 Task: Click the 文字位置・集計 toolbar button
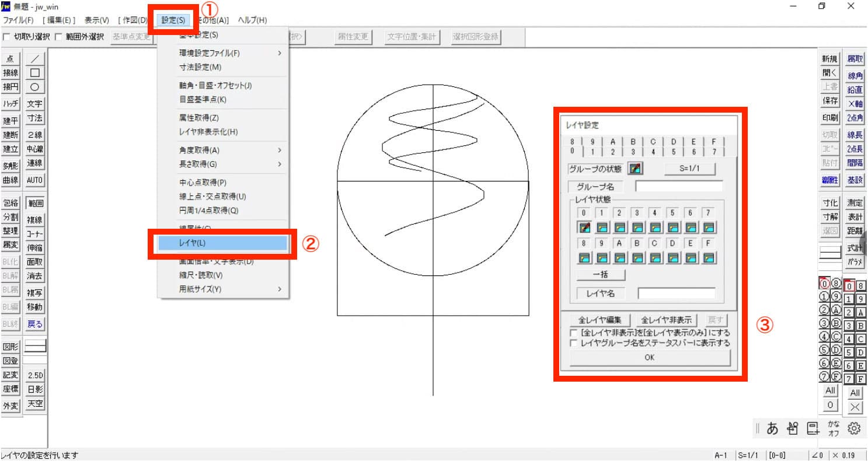(412, 37)
